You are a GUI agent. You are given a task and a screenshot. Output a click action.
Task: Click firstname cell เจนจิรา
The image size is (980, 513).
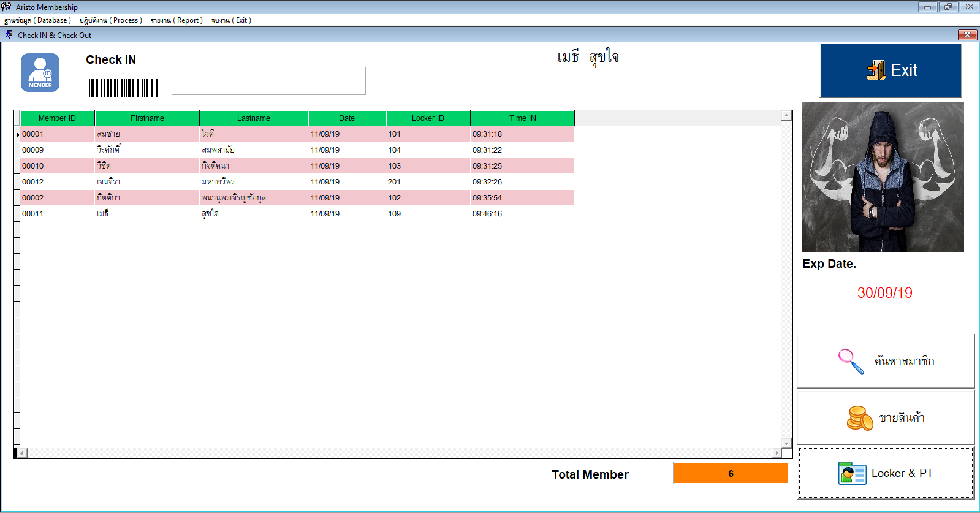[147, 182]
